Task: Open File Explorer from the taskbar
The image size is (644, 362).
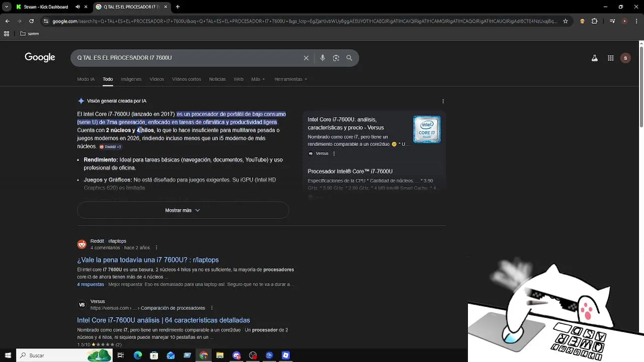Action: pyautogui.click(x=220, y=355)
